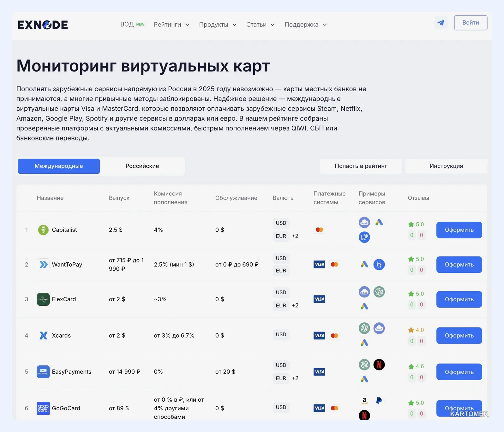Image resolution: width=504 pixels, height=432 pixels.
Task: Click Visa icon in EasyPayments row
Action: [x=319, y=372]
